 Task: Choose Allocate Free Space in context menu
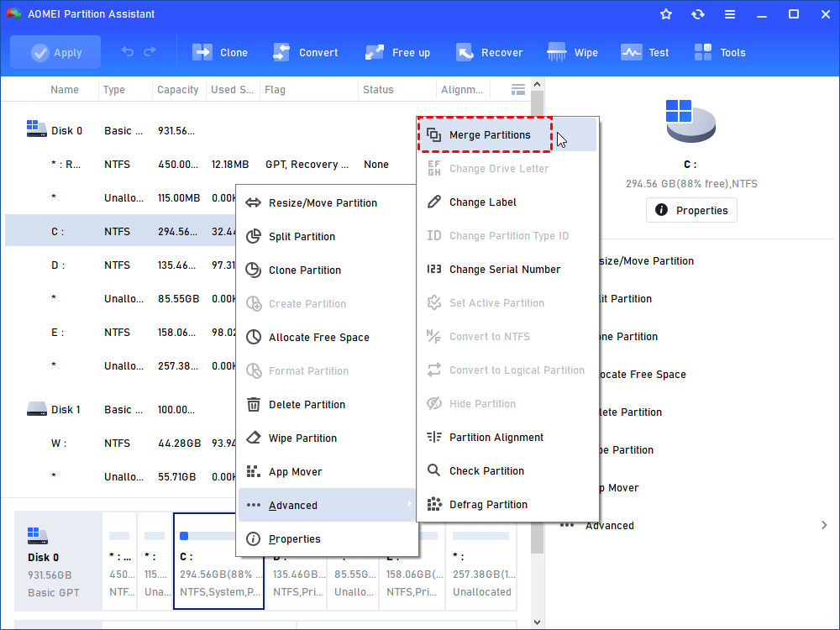point(326,338)
